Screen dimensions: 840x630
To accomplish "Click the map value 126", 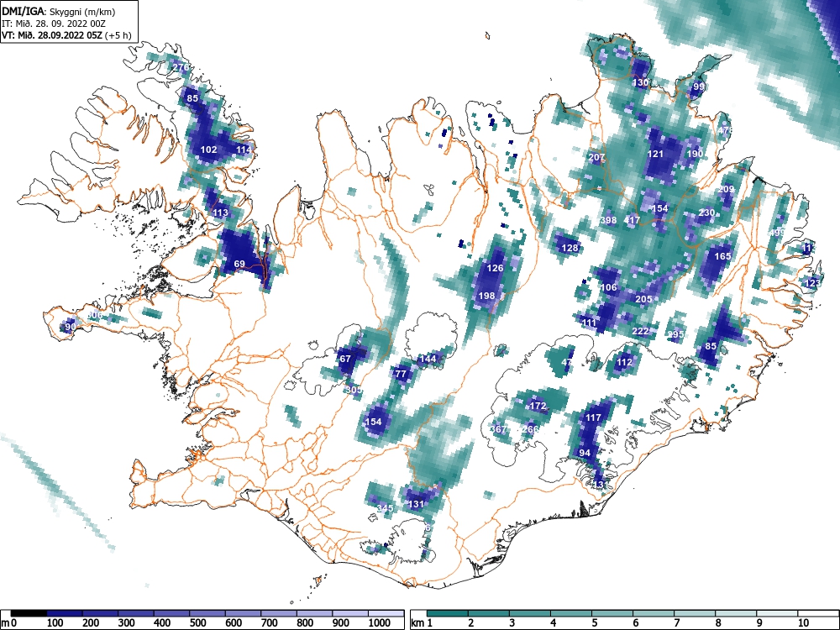I will (x=495, y=268).
